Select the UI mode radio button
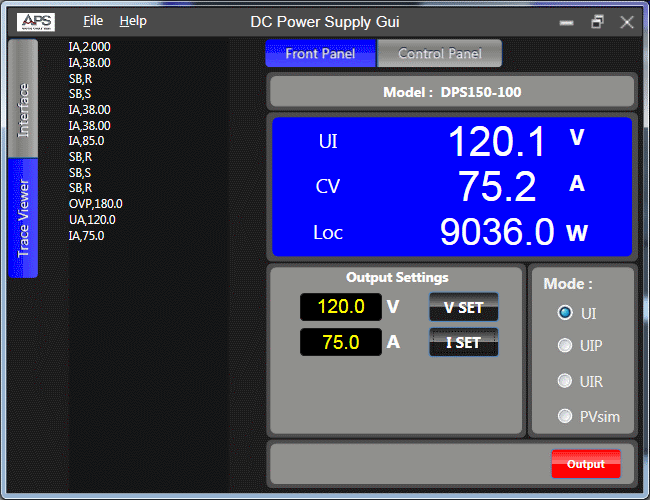The width and height of the screenshot is (650, 500). click(x=565, y=313)
